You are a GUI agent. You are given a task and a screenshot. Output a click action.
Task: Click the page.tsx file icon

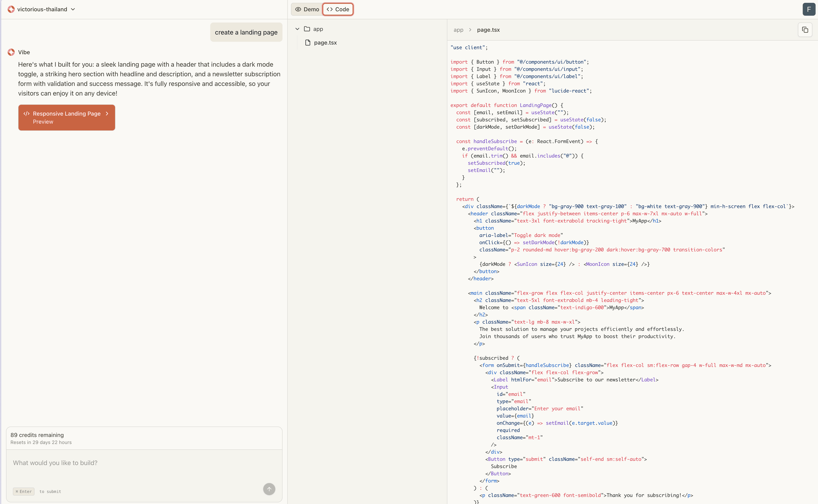[308, 43]
